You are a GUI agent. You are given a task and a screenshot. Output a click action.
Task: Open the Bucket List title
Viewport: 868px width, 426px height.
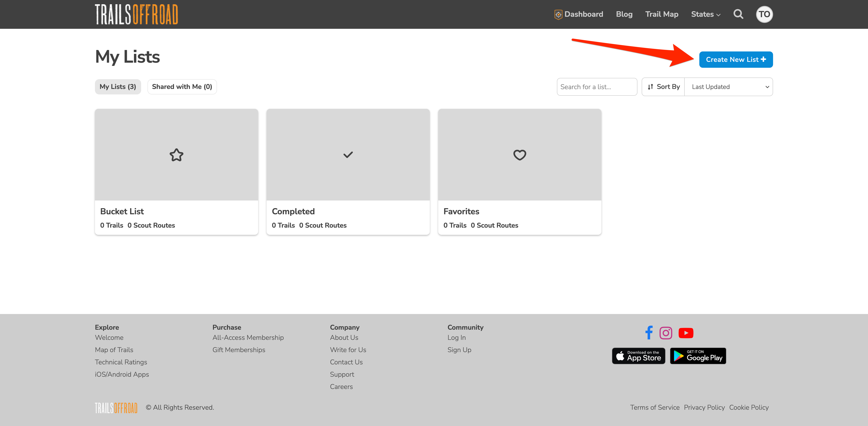coord(122,212)
